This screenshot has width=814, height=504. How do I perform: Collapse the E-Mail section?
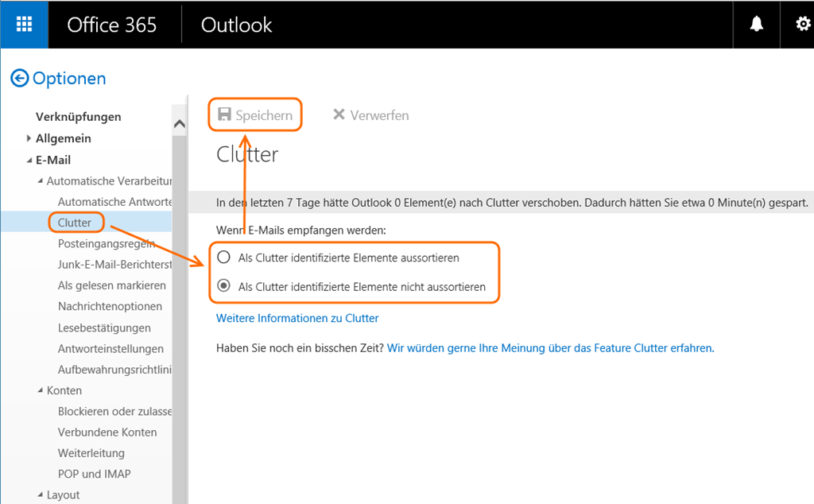[29, 161]
